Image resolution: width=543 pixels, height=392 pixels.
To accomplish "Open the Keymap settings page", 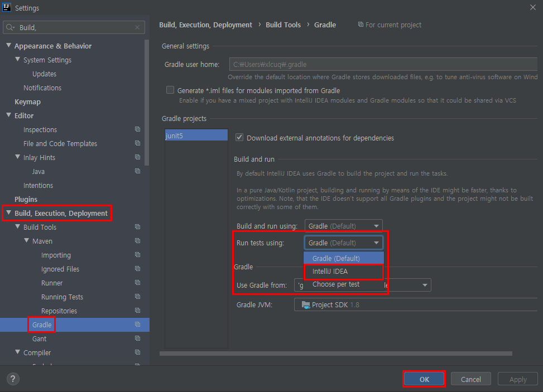I will point(27,101).
